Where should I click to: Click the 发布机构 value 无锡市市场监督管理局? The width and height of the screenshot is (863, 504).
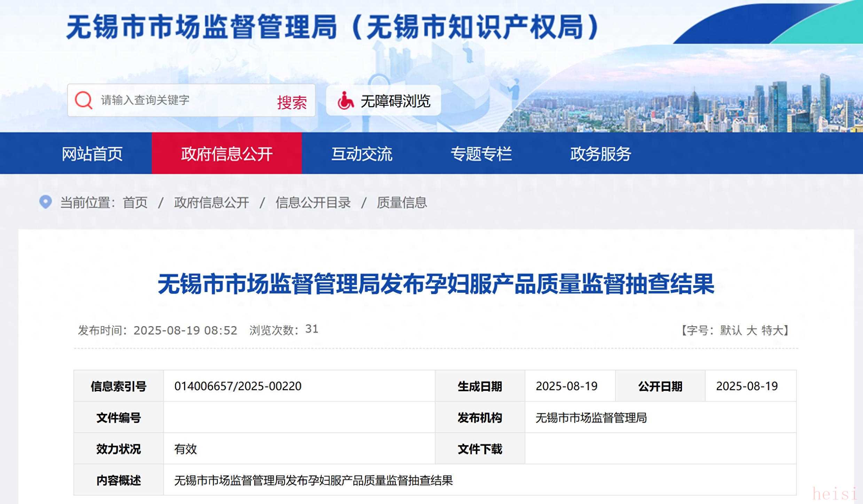[591, 417]
